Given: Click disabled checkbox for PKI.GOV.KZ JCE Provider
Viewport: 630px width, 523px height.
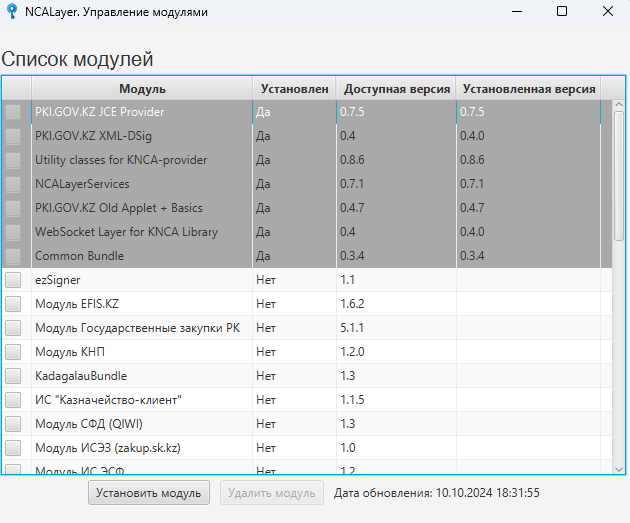Looking at the screenshot, I should (13, 112).
